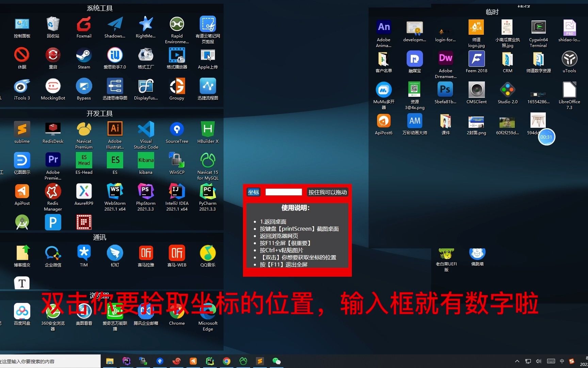
Task: Toggle the 中 input method indicator
Action: pos(562,361)
